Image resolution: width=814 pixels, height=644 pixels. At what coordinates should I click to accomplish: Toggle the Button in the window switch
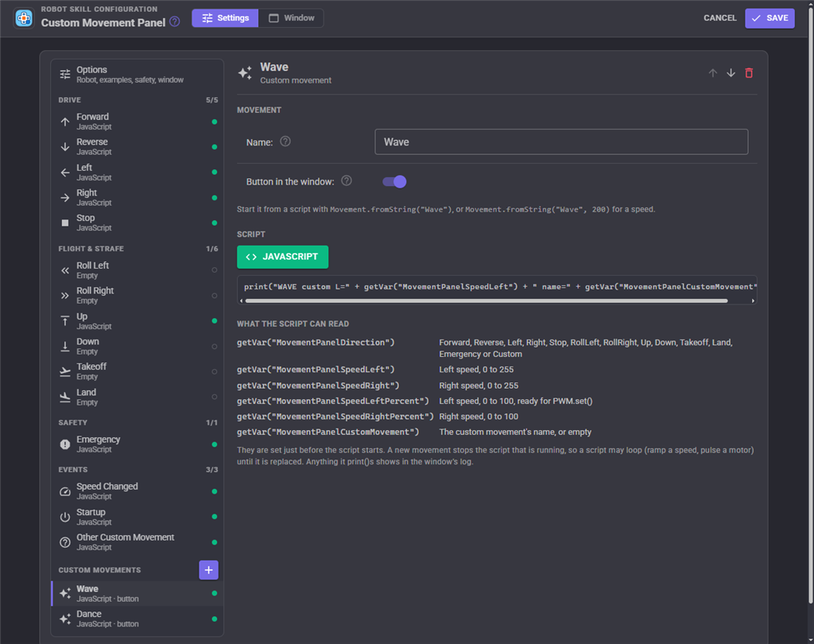coord(394,181)
